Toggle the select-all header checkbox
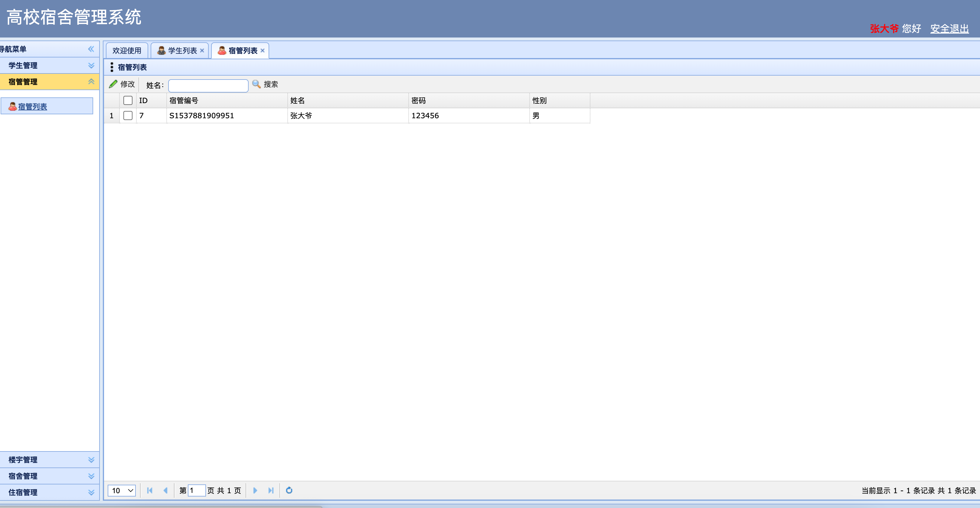This screenshot has width=980, height=508. tap(128, 100)
